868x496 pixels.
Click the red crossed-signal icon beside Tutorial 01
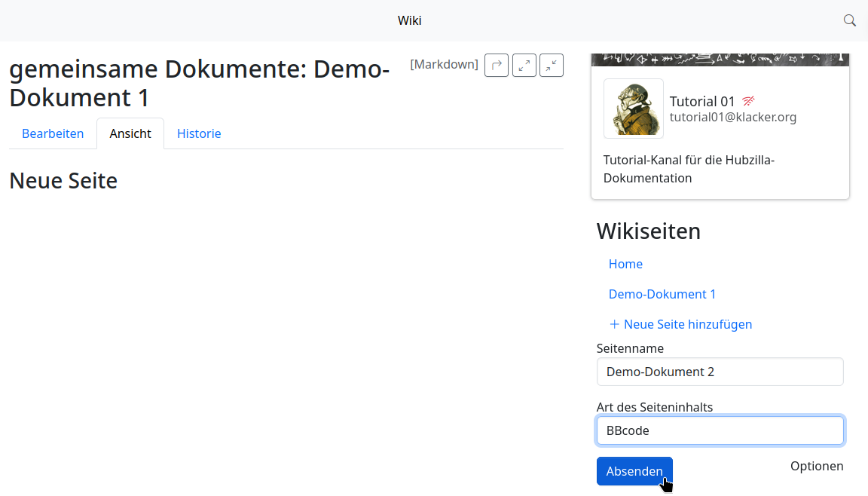click(748, 101)
